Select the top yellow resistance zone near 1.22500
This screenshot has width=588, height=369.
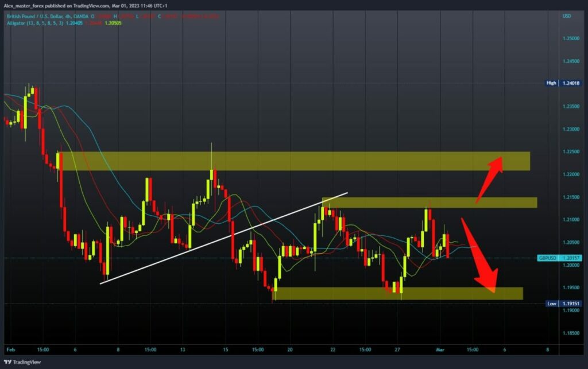click(293, 161)
